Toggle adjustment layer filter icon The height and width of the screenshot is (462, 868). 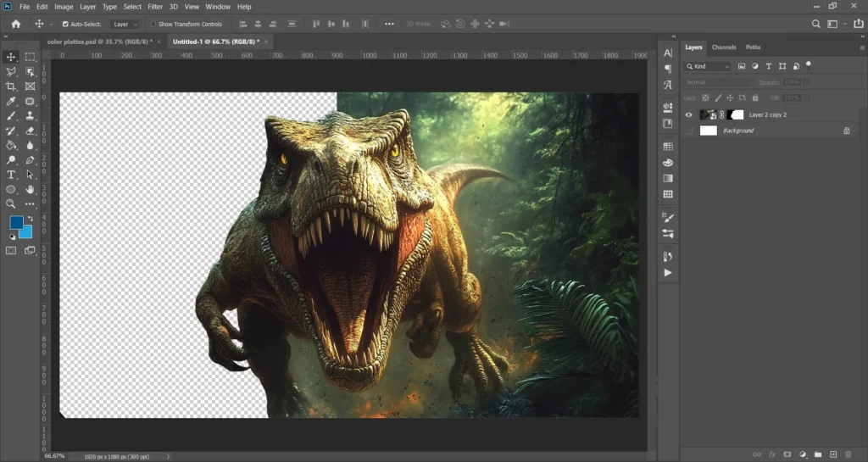(x=755, y=66)
